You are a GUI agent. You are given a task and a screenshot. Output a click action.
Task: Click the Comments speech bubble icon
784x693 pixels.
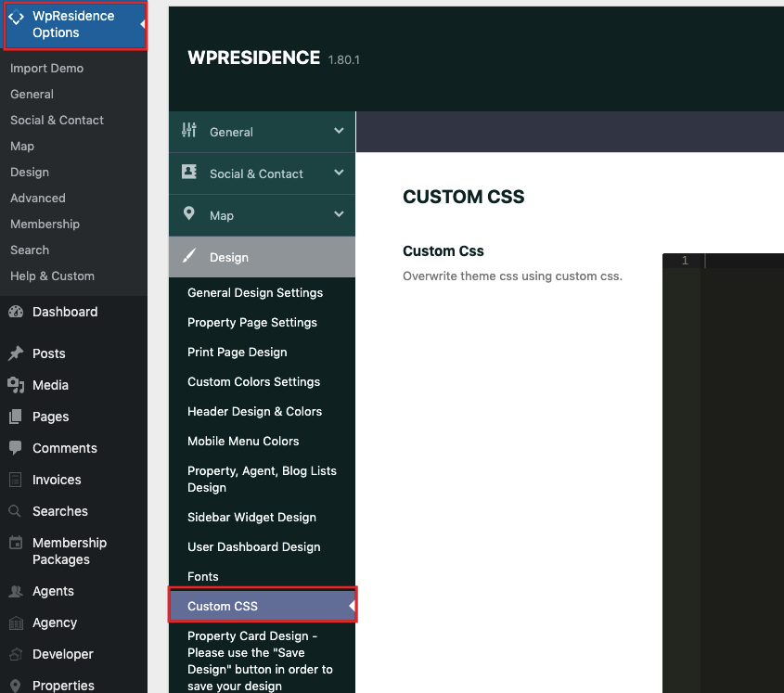(x=16, y=448)
